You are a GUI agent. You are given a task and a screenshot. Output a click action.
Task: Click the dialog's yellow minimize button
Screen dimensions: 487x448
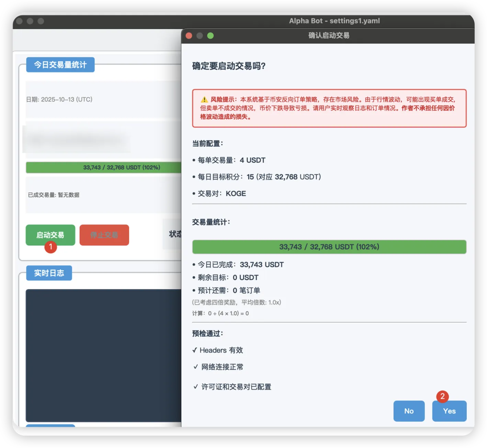200,36
